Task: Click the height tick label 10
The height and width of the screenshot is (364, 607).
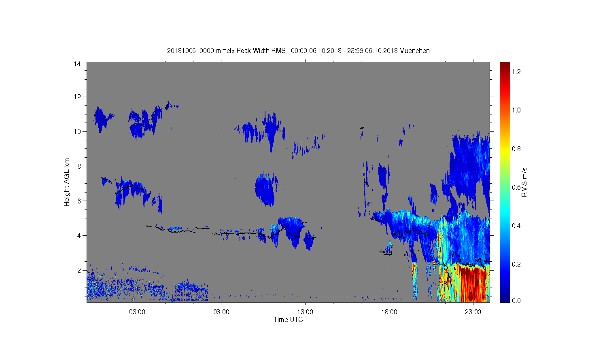Action: click(77, 131)
